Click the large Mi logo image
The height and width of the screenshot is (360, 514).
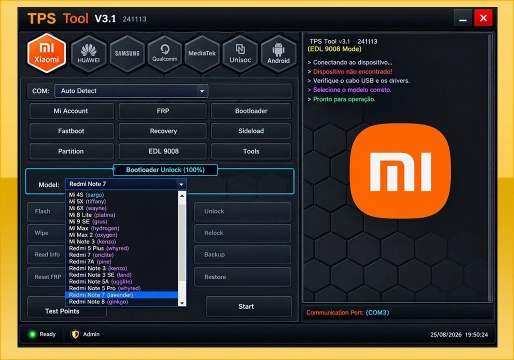400,172
